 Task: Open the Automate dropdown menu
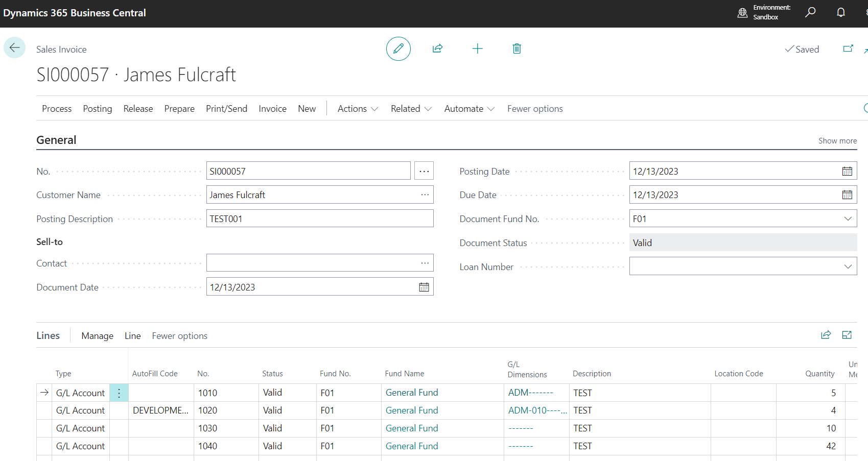click(469, 109)
